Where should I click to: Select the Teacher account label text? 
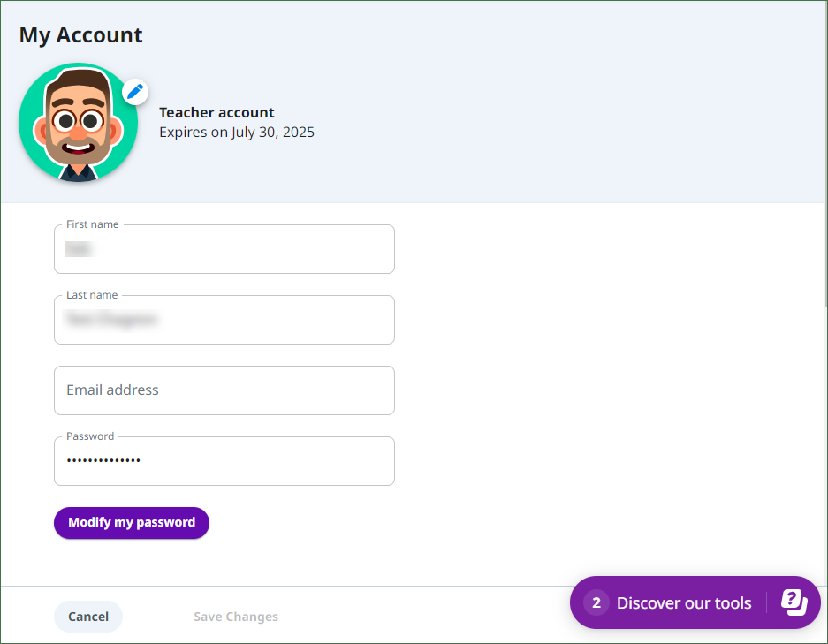217,112
